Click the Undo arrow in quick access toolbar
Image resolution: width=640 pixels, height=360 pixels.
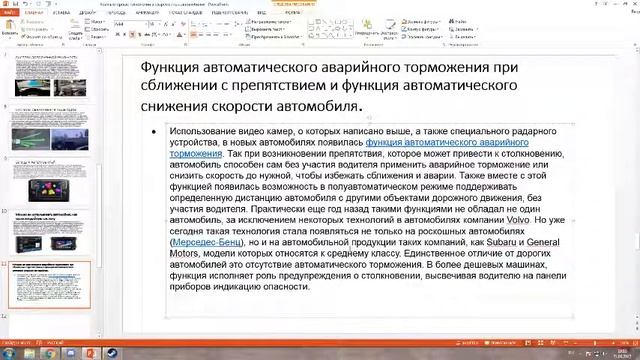(x=25, y=3)
